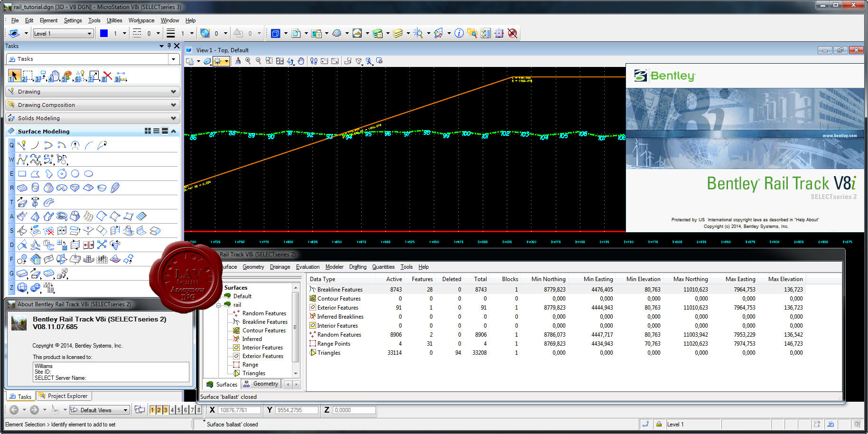
Task: Click Zoom Out in View 1 toolbar
Action: coord(258,61)
